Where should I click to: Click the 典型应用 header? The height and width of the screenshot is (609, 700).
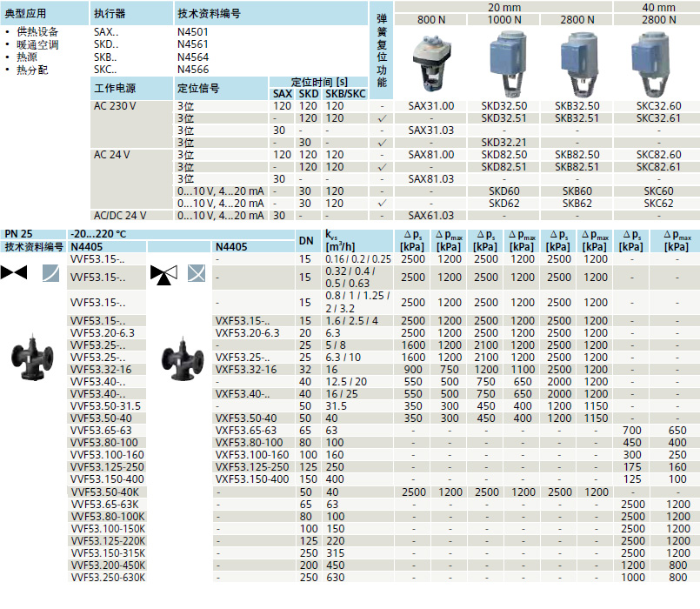pos(25,13)
